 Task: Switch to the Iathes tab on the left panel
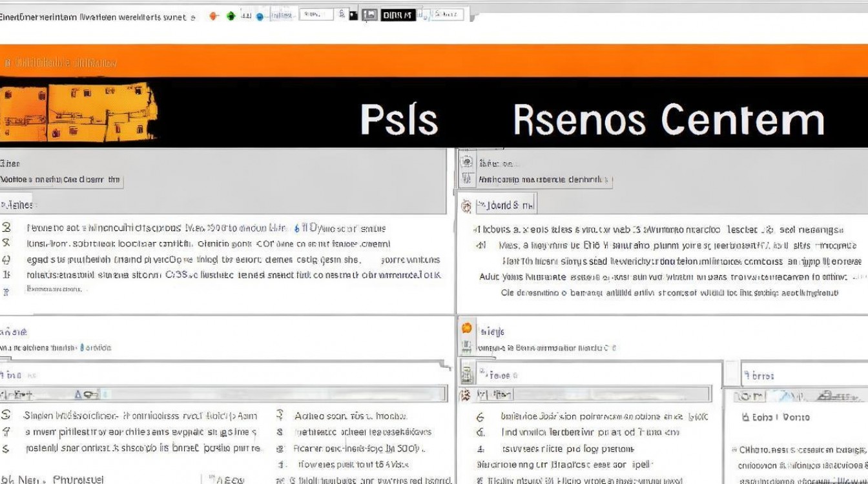coord(15,205)
